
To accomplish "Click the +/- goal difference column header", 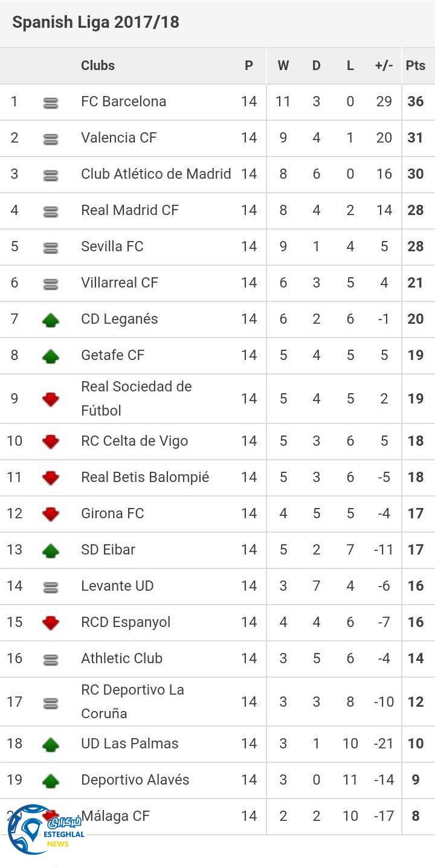I will tap(384, 66).
